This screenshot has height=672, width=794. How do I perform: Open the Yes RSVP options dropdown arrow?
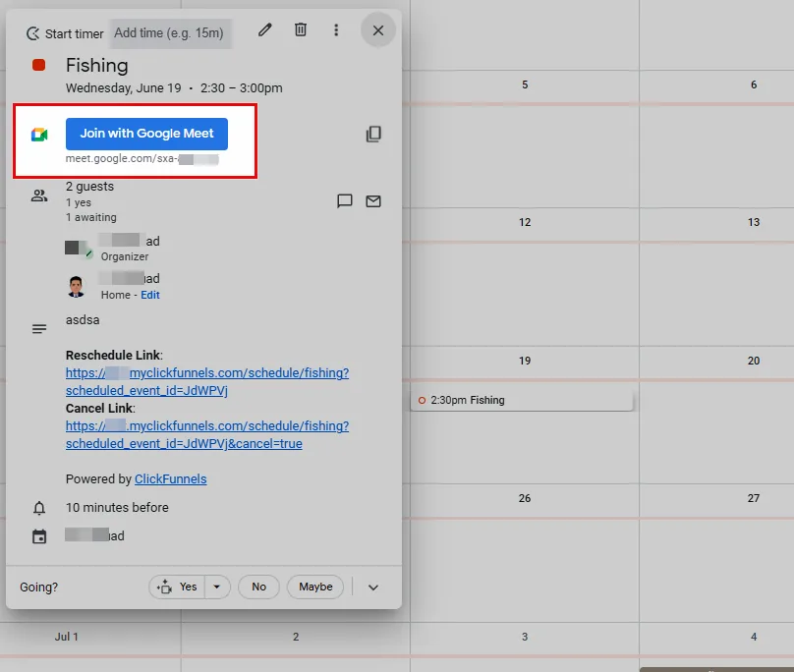[x=217, y=587]
